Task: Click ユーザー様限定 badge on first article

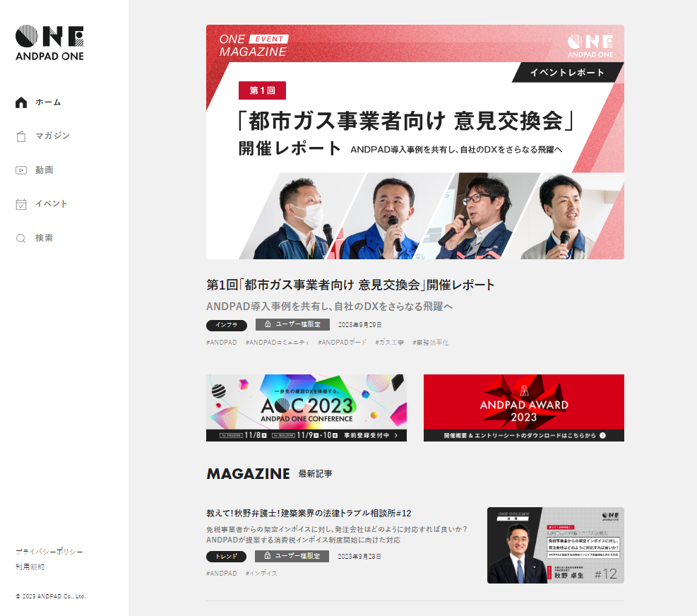Action: (x=292, y=325)
